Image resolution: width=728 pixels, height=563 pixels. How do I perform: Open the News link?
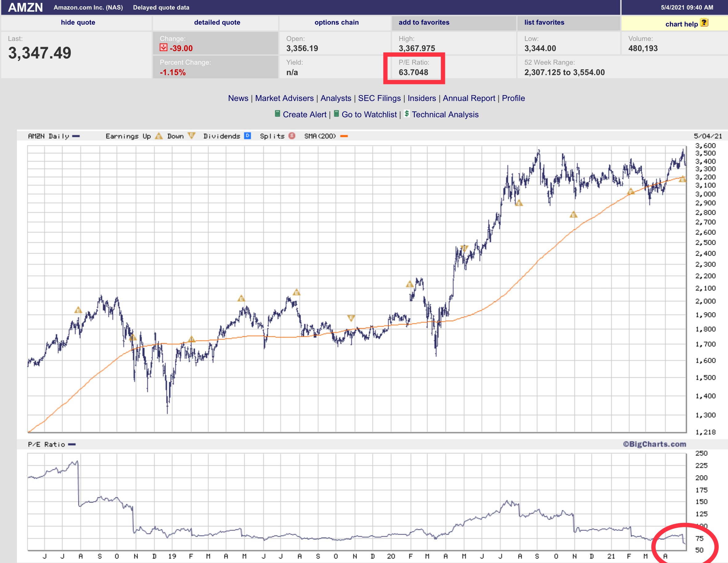(x=238, y=98)
